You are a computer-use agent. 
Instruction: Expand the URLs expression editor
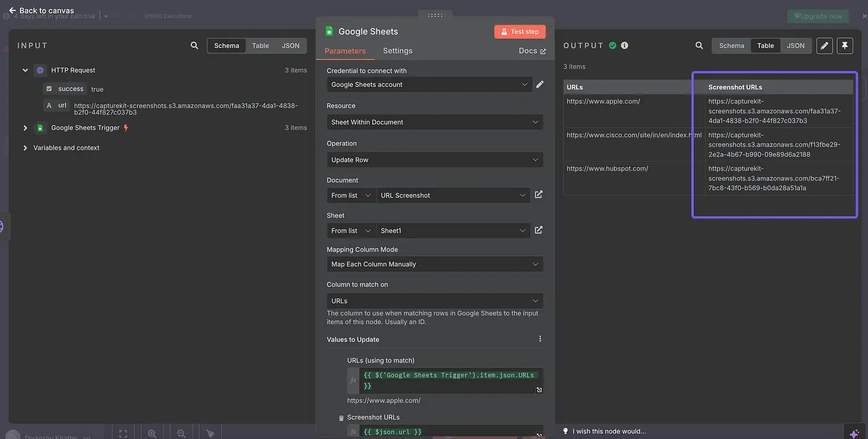click(x=539, y=390)
